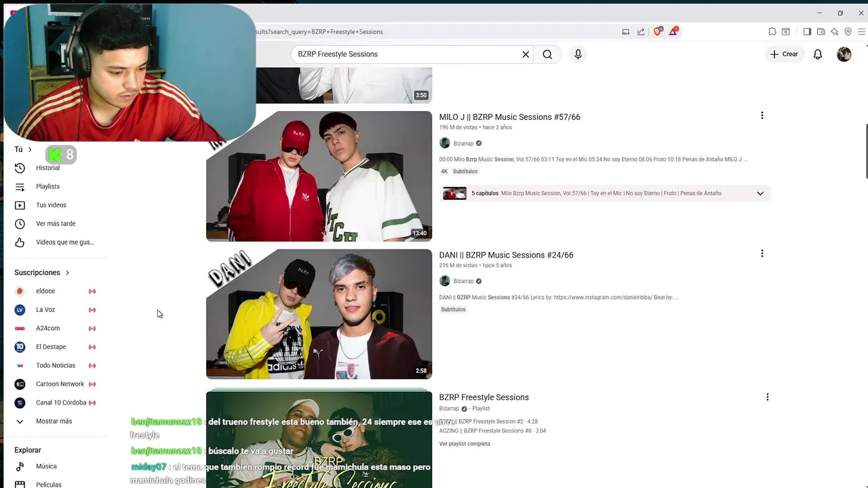Click '196 M de vistas' under MILO J
The width and height of the screenshot is (868, 488).
458,127
